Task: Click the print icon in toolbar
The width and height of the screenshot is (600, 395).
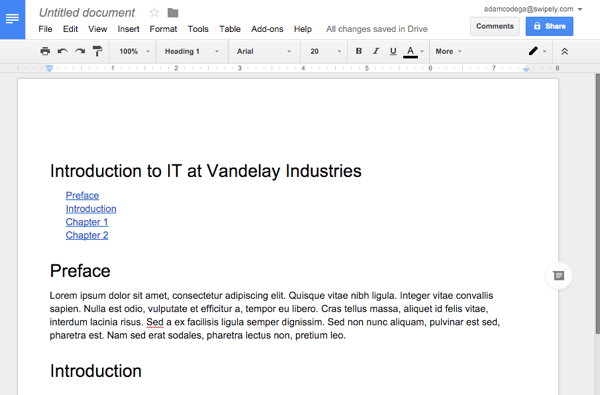Action: tap(45, 51)
